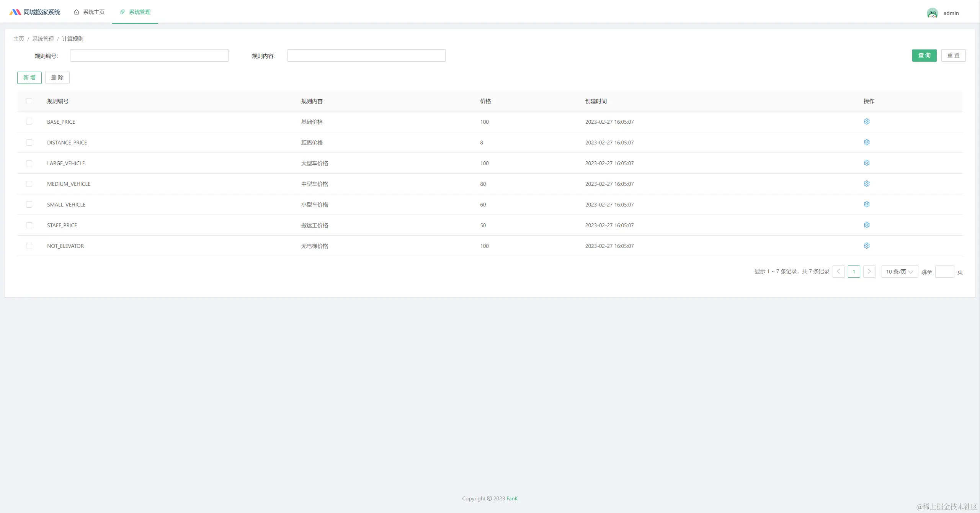Toggle the select-all checkbox in table header

29,101
